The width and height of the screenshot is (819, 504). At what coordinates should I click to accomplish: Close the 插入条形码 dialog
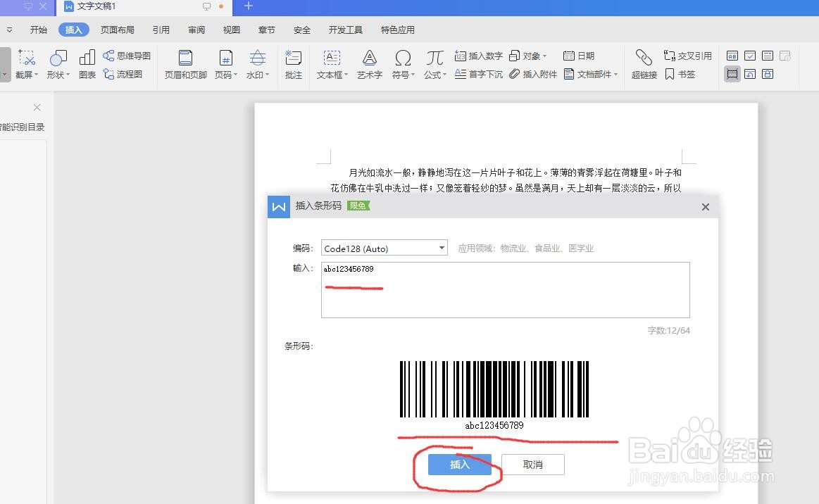click(705, 207)
